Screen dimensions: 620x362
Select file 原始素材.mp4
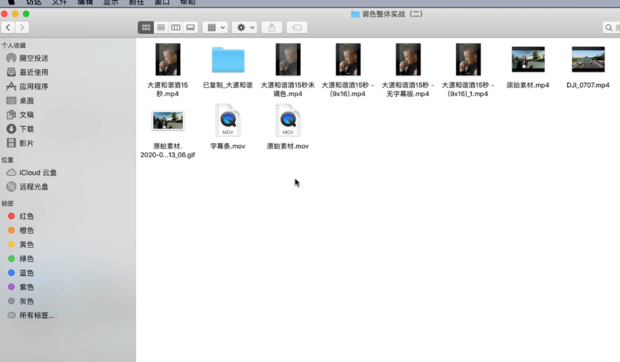(x=528, y=60)
